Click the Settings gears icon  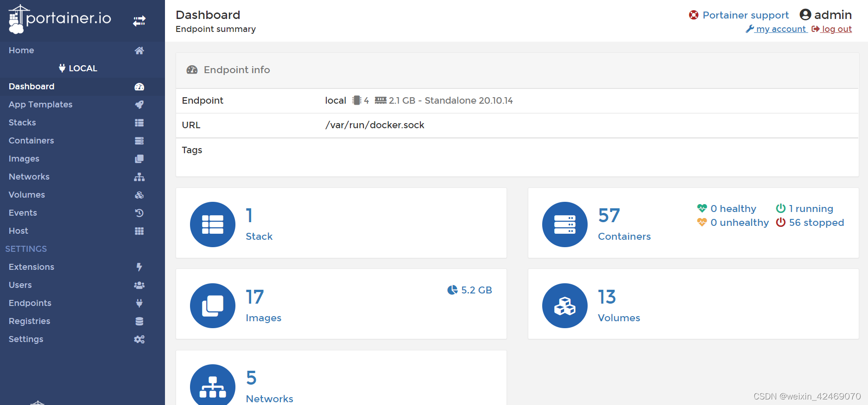pos(139,339)
